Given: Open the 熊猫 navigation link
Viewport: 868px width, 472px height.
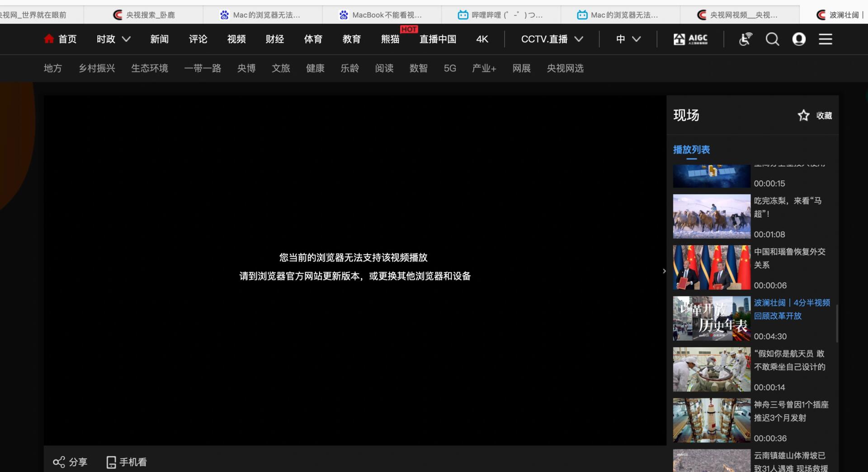Looking at the screenshot, I should point(390,39).
